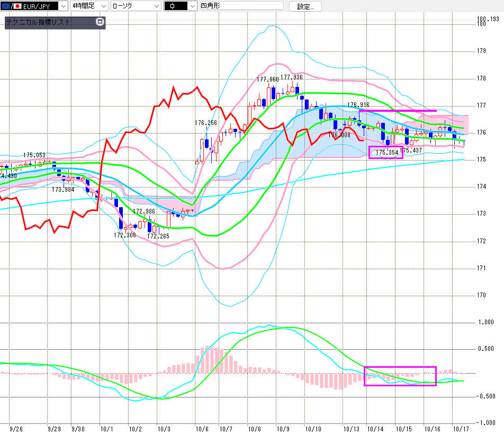Image resolution: width=504 pixels, height=434 pixels.
Task: Open the 4時間足 timeframe dropdown
Action: pyautogui.click(x=102, y=6)
